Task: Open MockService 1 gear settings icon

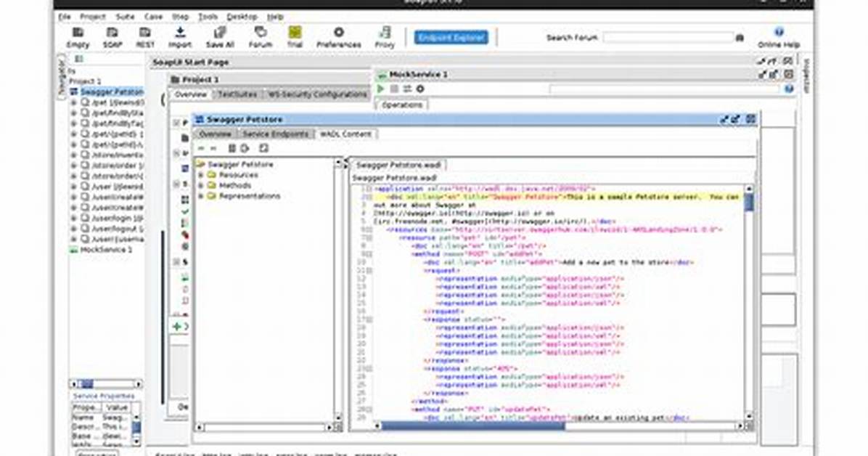Action: pyautogui.click(x=420, y=89)
